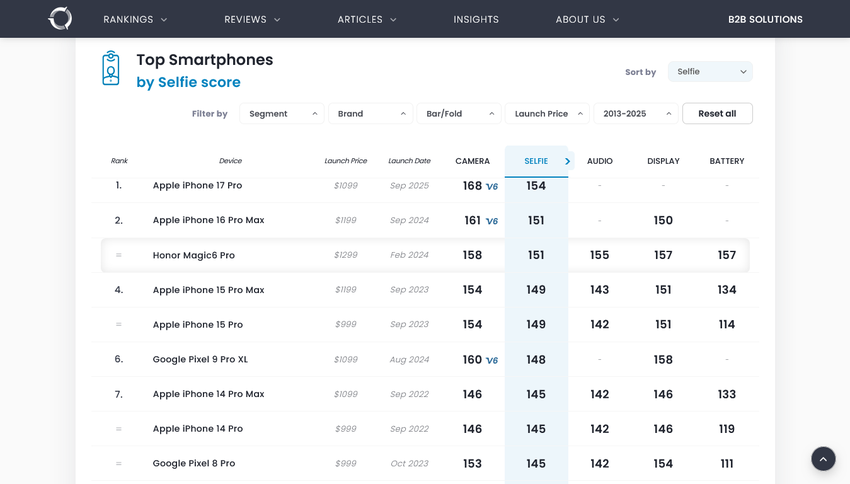This screenshot has width=850, height=484.
Task: Click V6 badge on Pixel 9 Pro XL
Action: click(491, 361)
